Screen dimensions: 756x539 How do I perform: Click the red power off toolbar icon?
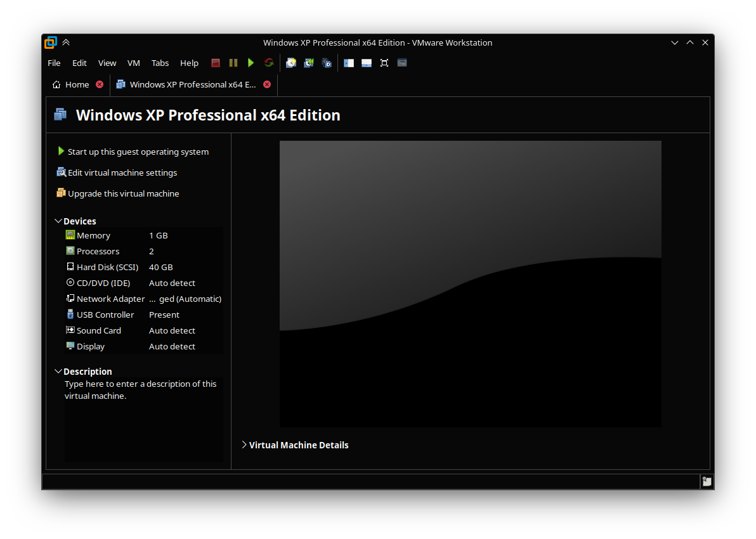[x=216, y=63]
